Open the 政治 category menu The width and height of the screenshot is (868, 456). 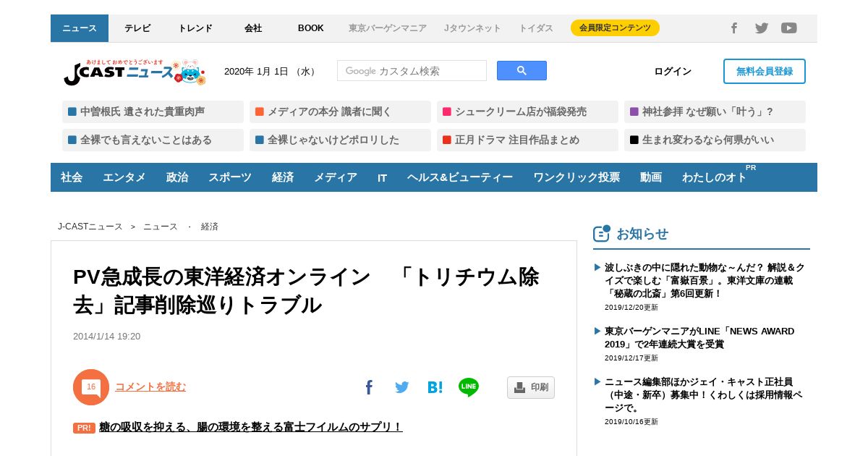click(177, 177)
